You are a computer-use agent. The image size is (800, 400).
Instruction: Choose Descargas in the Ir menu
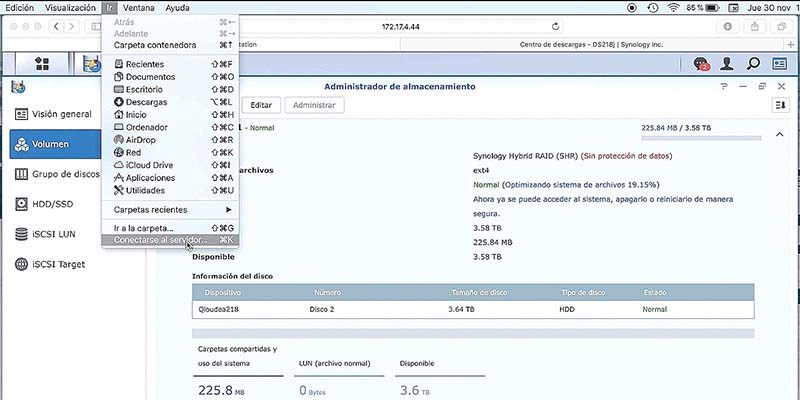coord(170,102)
